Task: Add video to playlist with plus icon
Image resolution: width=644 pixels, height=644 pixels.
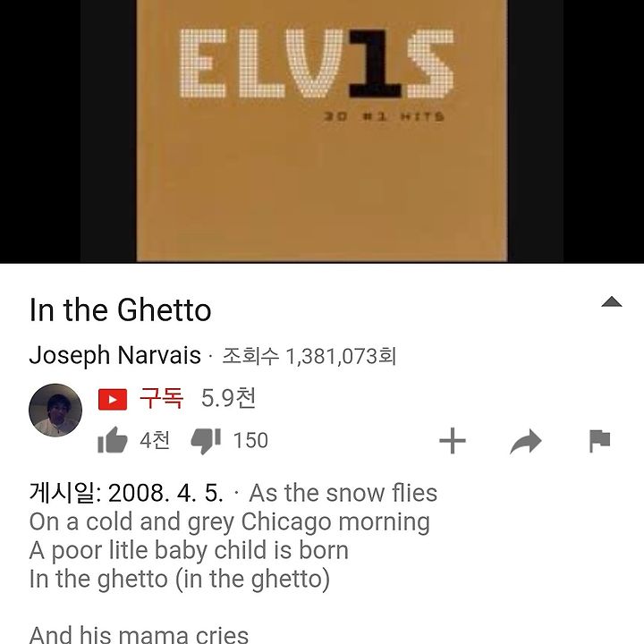Action: tap(453, 441)
